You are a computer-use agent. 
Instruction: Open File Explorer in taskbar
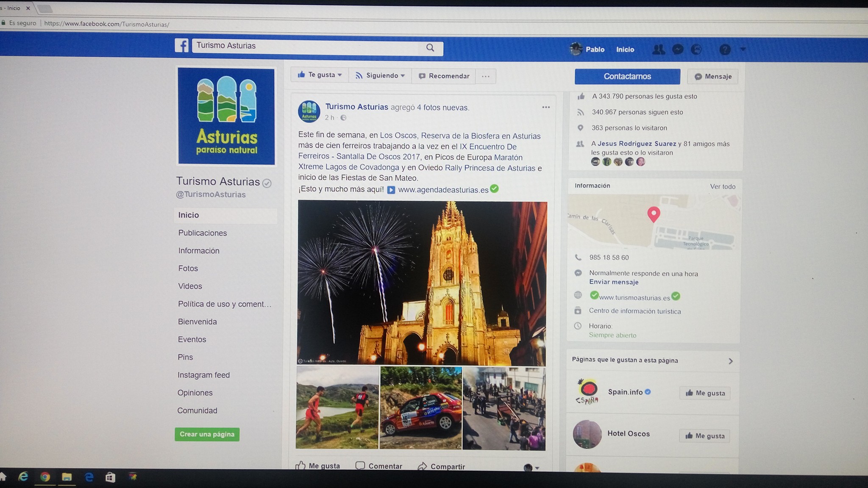(x=67, y=477)
